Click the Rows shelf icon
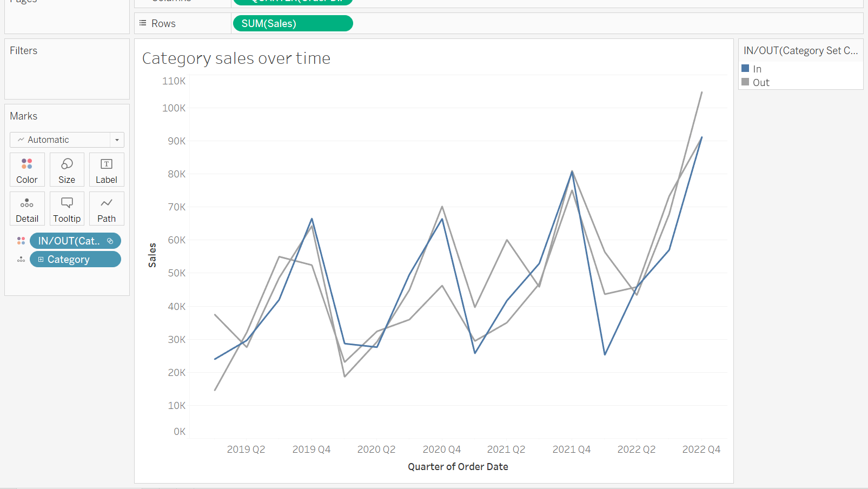This screenshot has width=868, height=489. (143, 23)
